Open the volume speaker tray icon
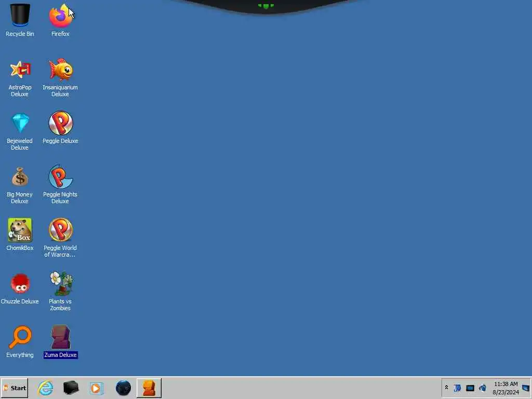The height and width of the screenshot is (399, 532). click(x=483, y=388)
